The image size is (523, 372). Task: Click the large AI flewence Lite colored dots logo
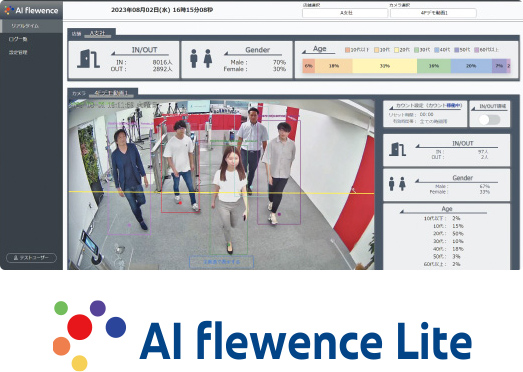pos(89,335)
